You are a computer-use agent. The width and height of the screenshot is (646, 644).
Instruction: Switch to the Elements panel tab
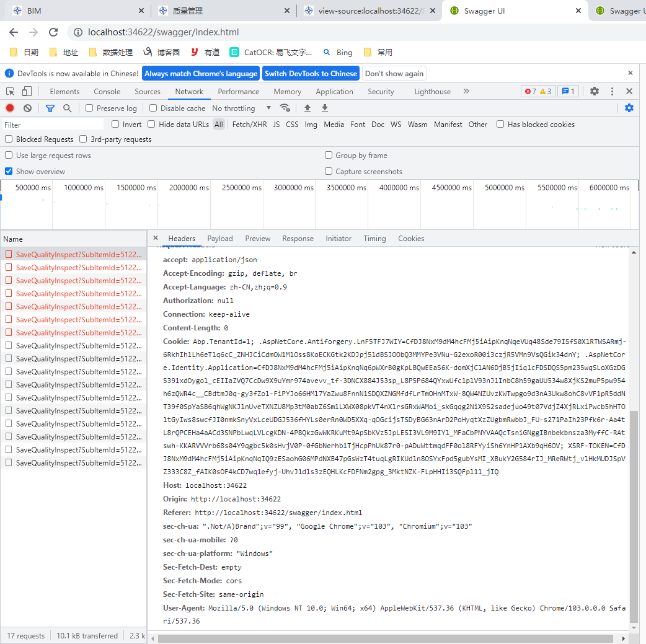tap(64, 92)
